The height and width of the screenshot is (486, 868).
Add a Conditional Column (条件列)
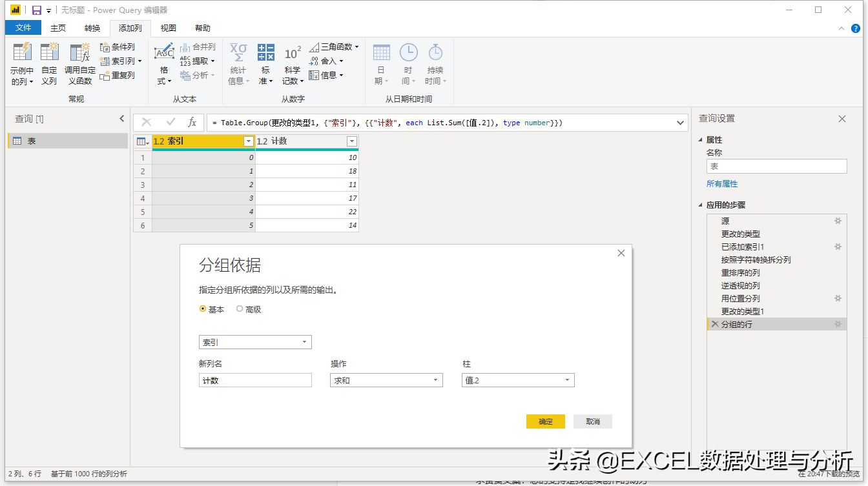click(118, 47)
